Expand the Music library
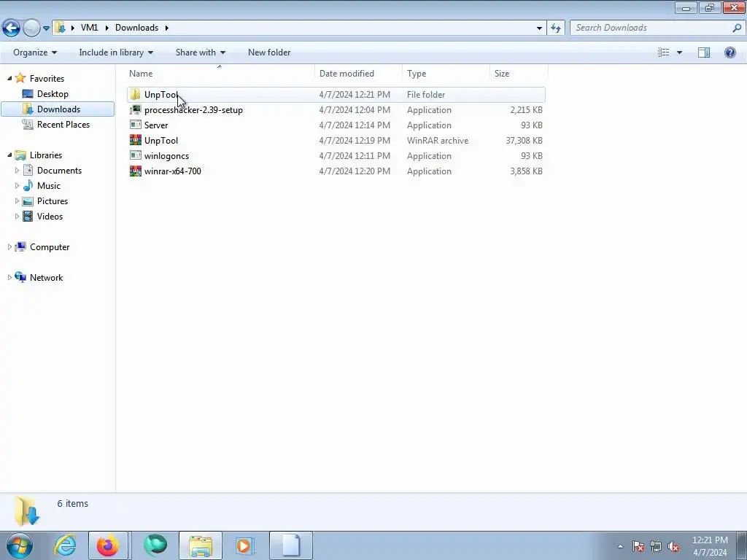The image size is (747, 560). point(18,185)
